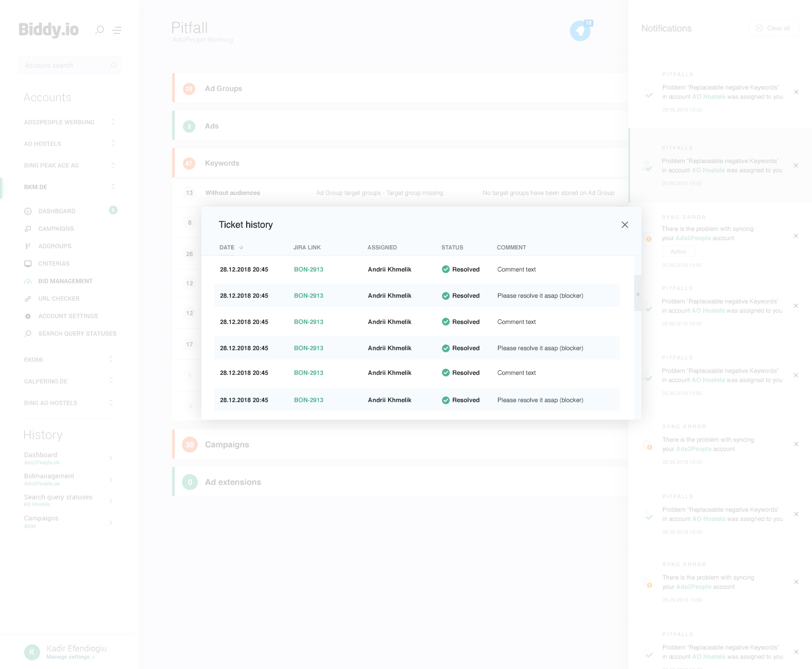Expand the BING PEAK ACE AG account

pos(113,165)
